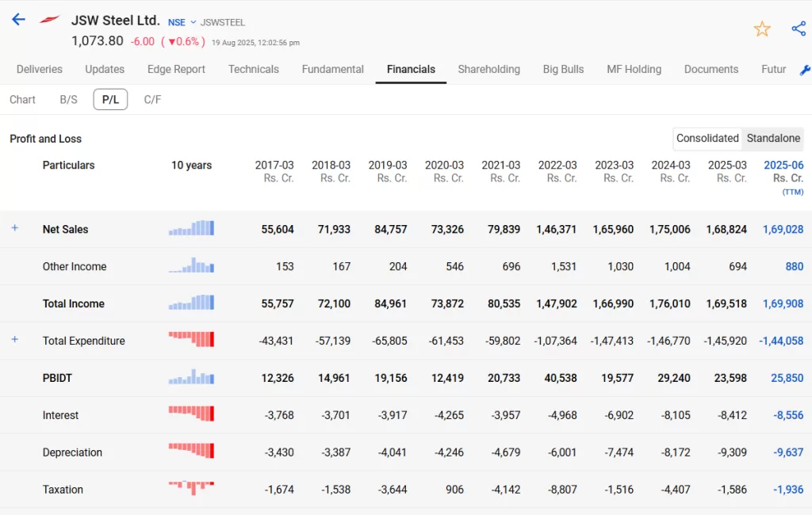Viewport: 812px width, 515px height.
Task: Click the Depreciation red sparkline
Action: (x=191, y=451)
